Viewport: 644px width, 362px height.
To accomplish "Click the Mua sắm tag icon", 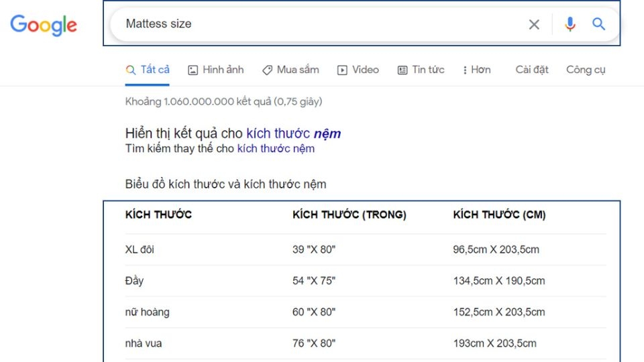I will coord(267,70).
